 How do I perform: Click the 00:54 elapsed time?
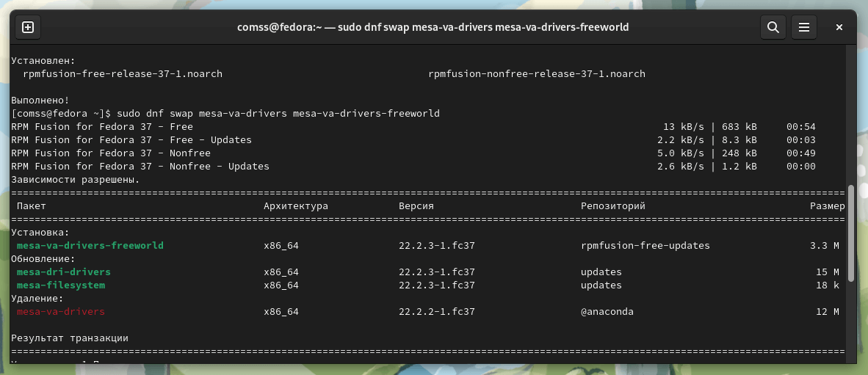(x=801, y=127)
